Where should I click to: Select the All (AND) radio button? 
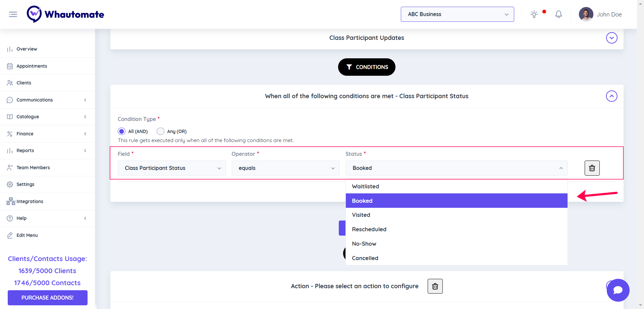click(x=122, y=131)
